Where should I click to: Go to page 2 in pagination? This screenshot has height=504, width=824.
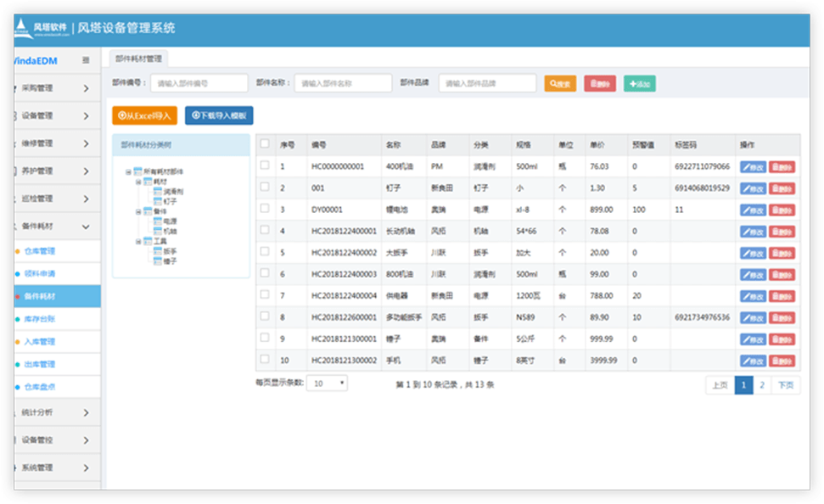tap(762, 385)
